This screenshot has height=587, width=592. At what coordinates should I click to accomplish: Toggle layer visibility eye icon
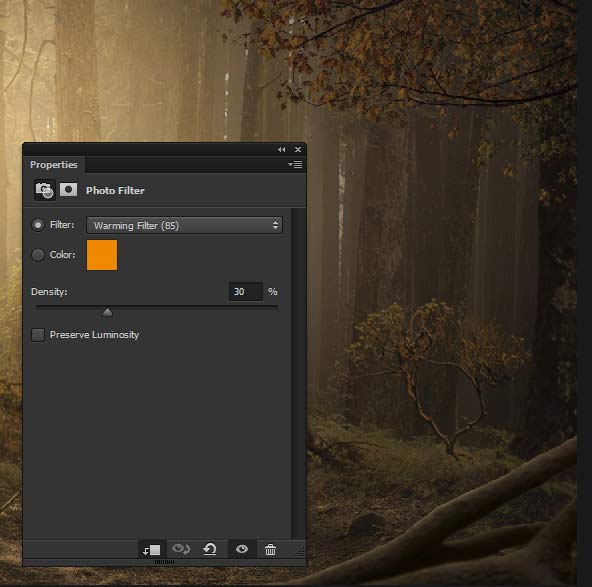coord(242,549)
